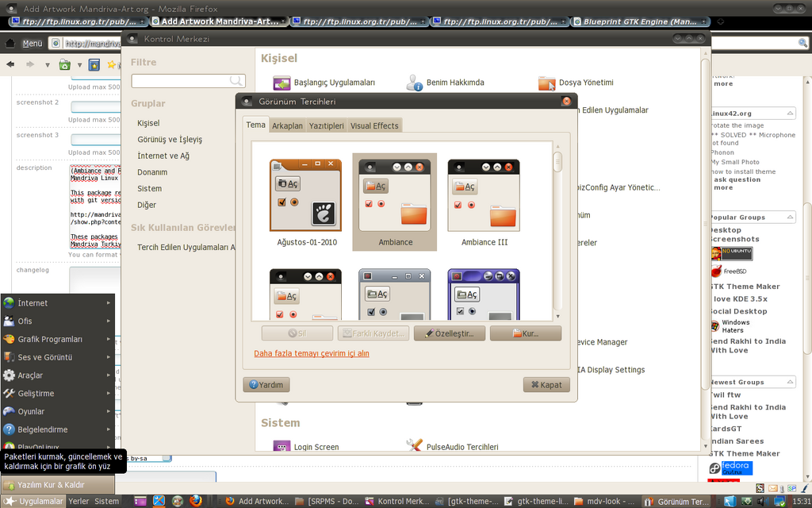
Task: Click the theme list scroll-down arrow
Action: [557, 316]
